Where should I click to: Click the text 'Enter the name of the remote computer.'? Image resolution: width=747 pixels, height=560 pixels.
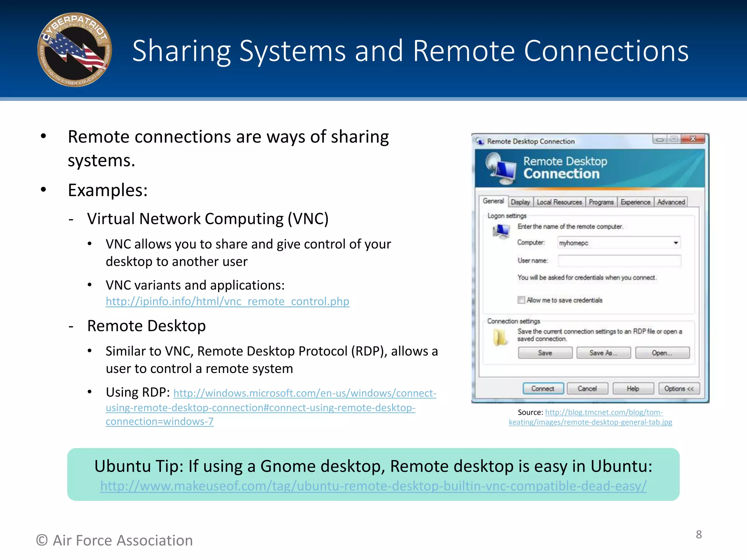[x=570, y=227]
